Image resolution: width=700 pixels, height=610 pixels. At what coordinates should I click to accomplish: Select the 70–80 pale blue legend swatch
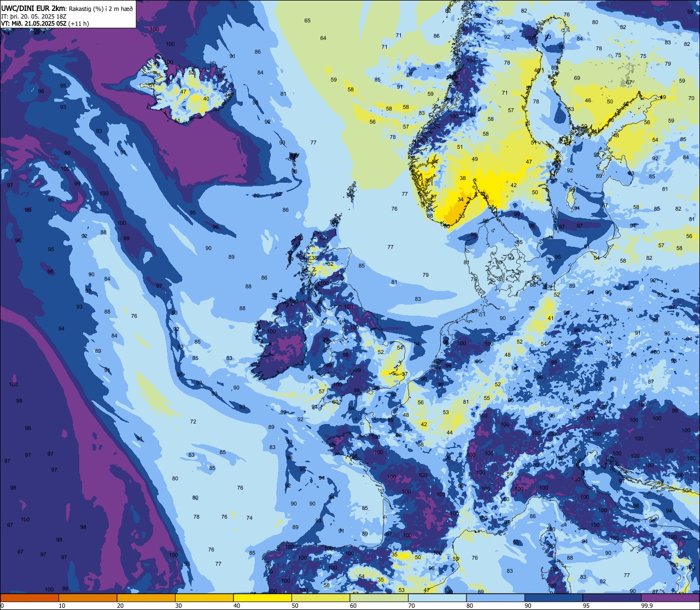[x=437, y=597]
